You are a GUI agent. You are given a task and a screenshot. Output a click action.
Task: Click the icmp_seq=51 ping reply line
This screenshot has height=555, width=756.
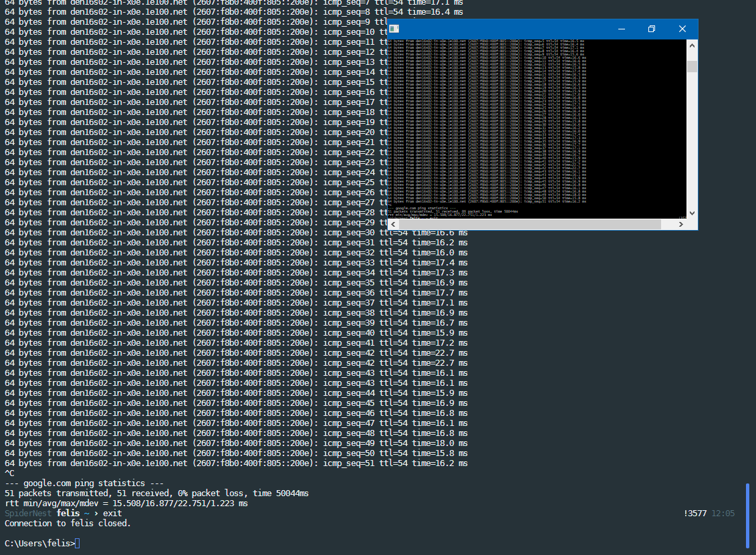click(x=234, y=463)
